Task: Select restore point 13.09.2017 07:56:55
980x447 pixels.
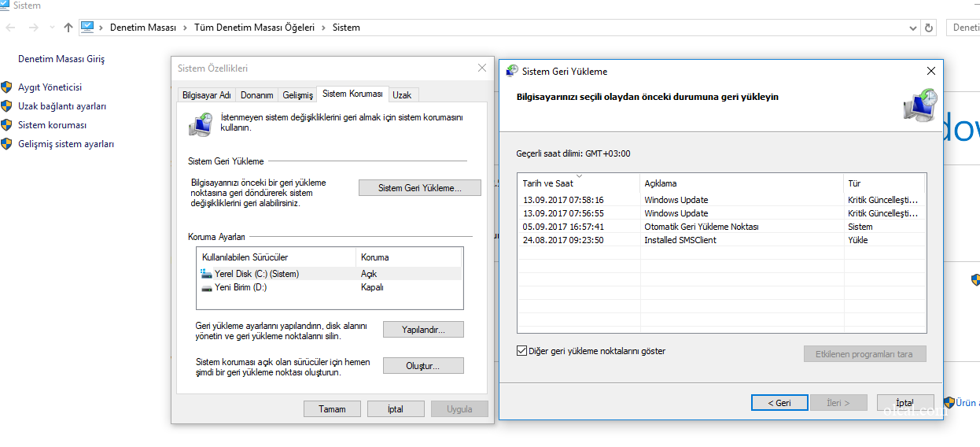Action: coord(721,213)
